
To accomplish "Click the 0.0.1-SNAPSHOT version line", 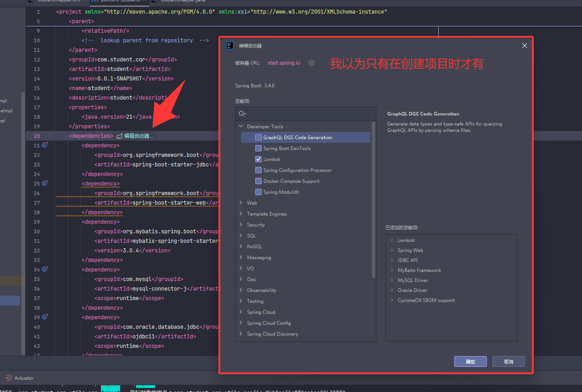I will pos(121,79).
